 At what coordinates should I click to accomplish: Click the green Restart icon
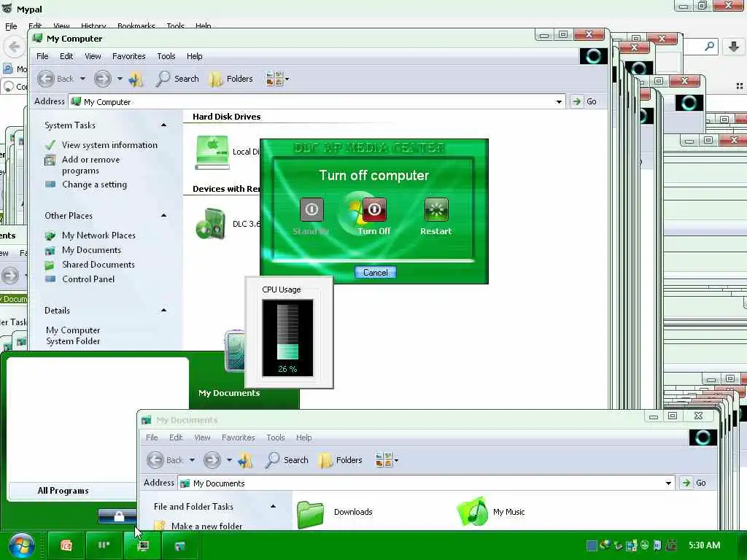[x=436, y=209]
